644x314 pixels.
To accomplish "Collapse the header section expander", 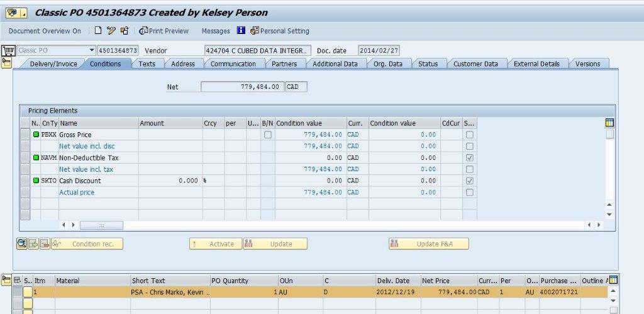I will [8, 62].
